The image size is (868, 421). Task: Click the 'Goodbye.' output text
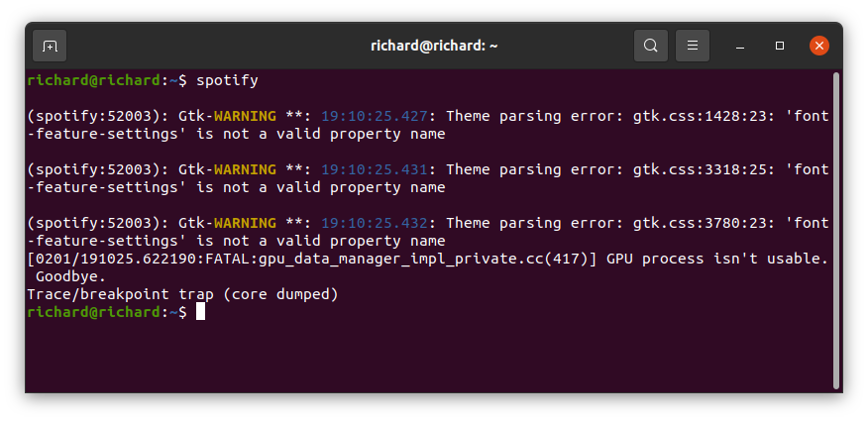click(70, 276)
